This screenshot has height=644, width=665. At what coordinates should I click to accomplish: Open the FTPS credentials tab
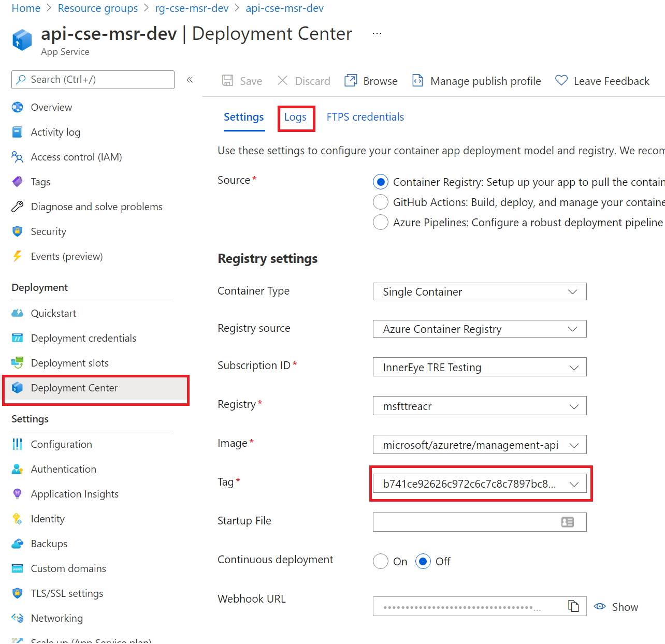[x=365, y=117]
